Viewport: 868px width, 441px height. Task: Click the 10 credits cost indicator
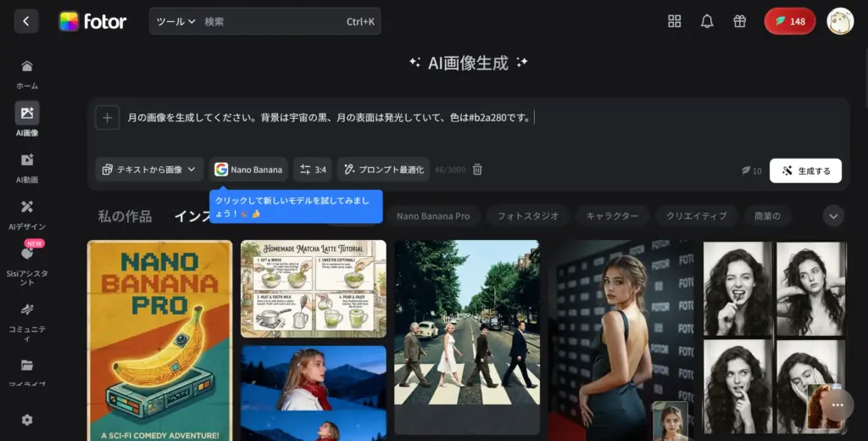752,170
